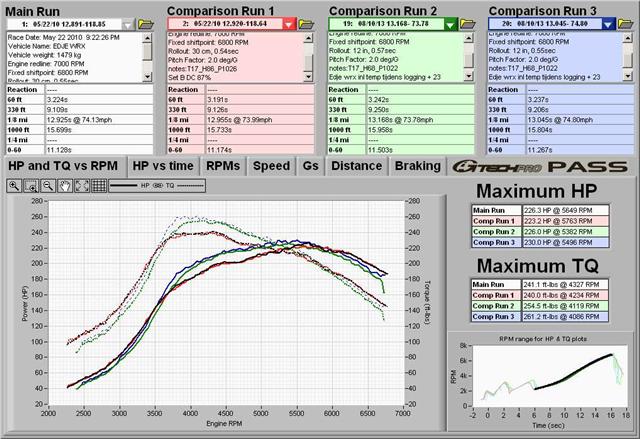Click Comparison Run 3 info scroll down arrow

(x=628, y=76)
